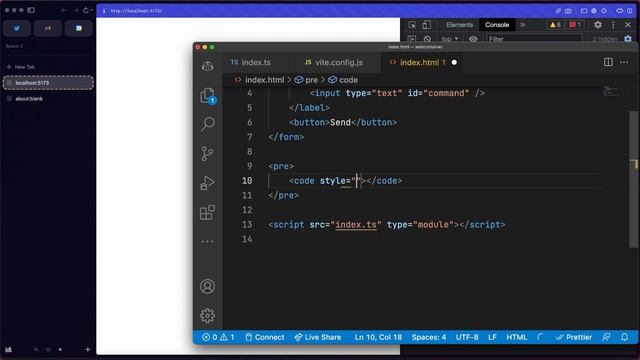Open errors and warnings in status bar

(x=218, y=337)
